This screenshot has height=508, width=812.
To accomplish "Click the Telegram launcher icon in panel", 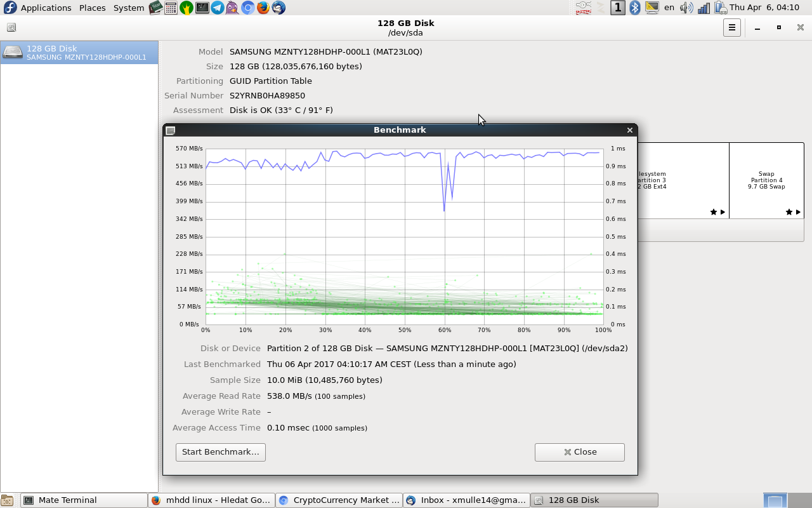I will point(218,8).
